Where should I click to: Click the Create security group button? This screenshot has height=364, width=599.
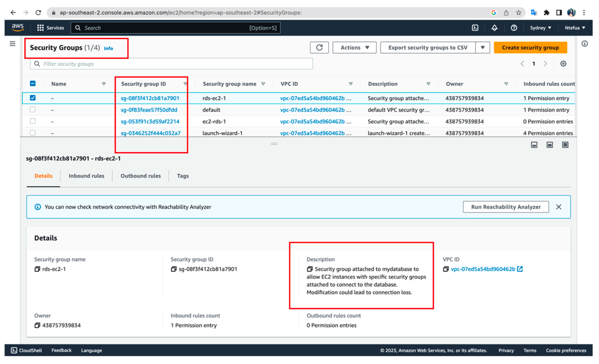click(x=530, y=48)
